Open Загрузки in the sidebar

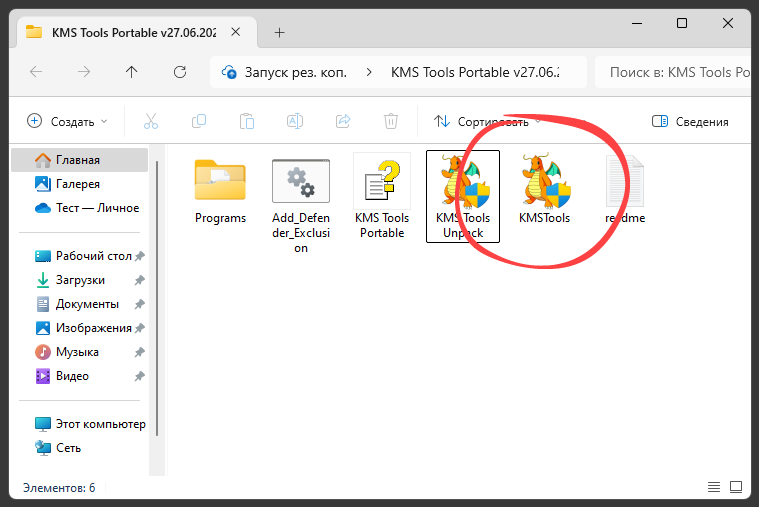(x=80, y=280)
